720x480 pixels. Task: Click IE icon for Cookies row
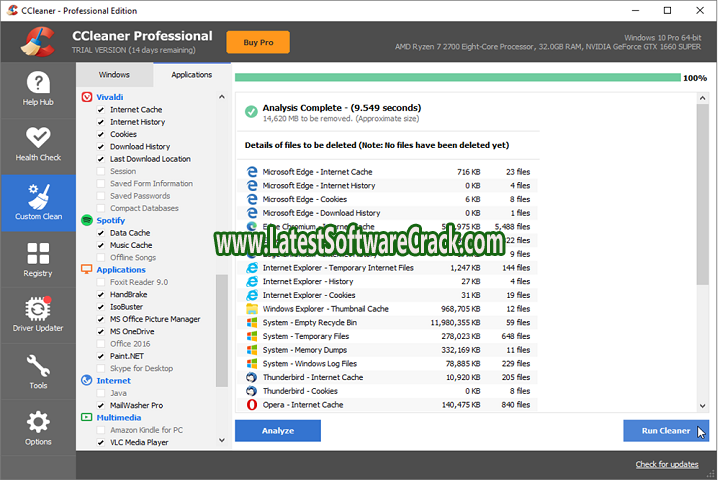coord(252,295)
